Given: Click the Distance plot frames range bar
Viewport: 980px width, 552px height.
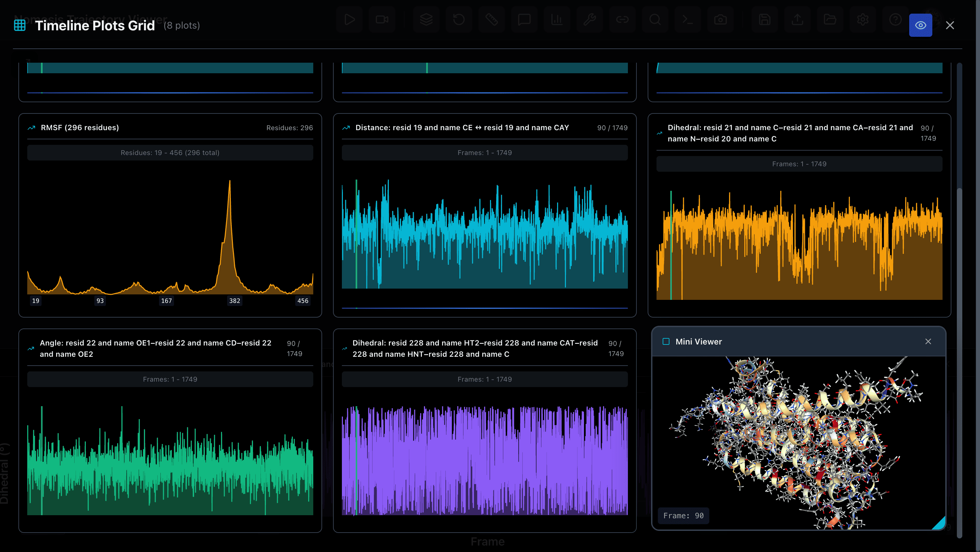Looking at the screenshot, I should 484,153.
